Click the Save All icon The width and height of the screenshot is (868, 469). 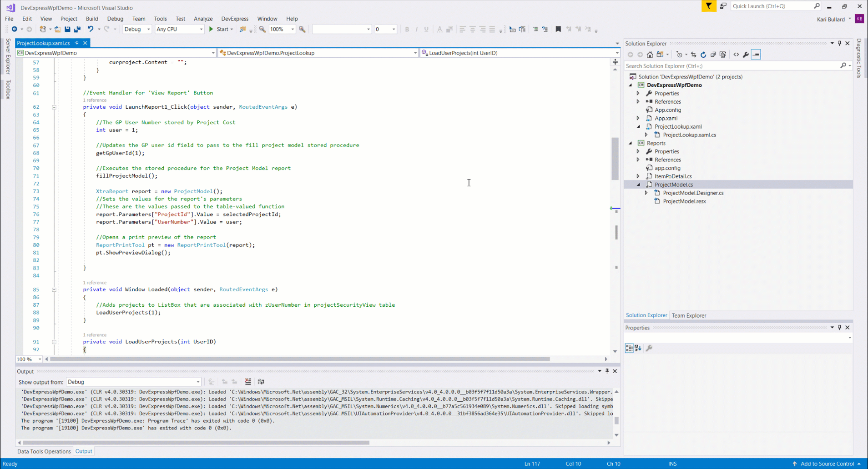click(x=77, y=29)
